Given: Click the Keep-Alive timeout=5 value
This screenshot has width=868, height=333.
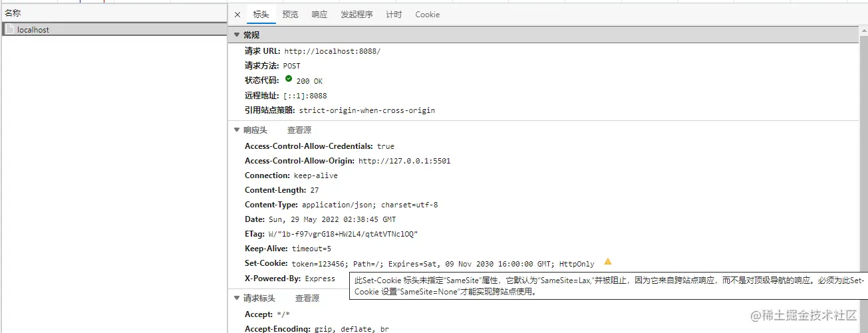Looking at the screenshot, I should 311,249.
